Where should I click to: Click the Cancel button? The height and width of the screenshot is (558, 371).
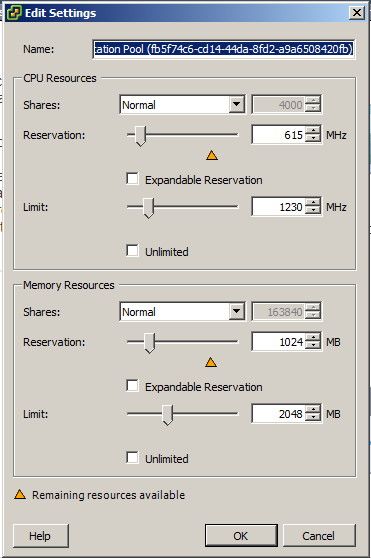(x=319, y=536)
